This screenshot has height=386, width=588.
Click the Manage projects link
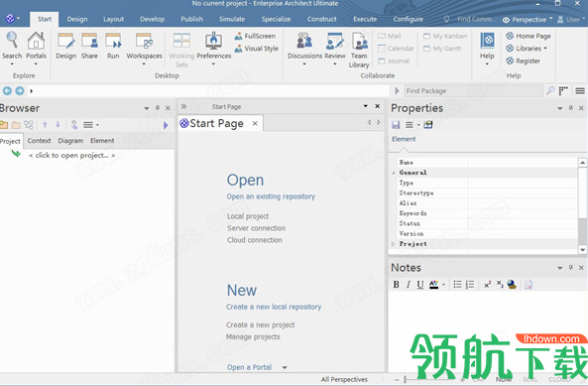click(253, 336)
